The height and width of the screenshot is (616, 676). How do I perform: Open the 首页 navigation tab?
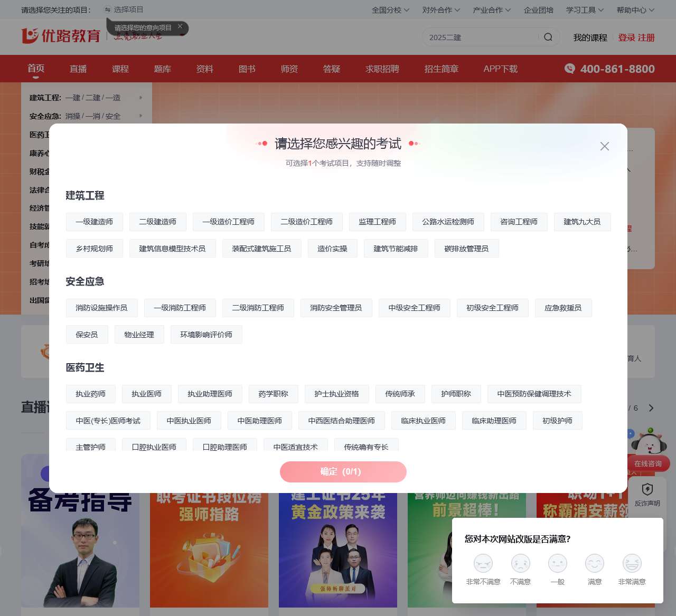[36, 68]
